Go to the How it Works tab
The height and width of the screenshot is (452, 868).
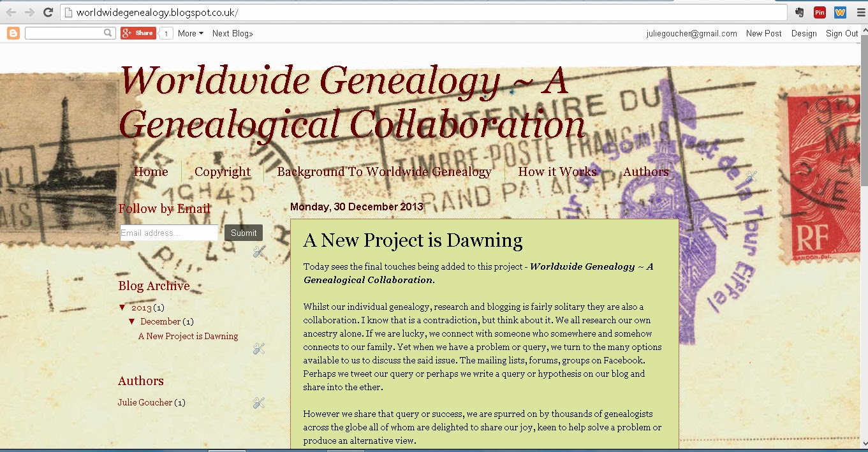(557, 171)
